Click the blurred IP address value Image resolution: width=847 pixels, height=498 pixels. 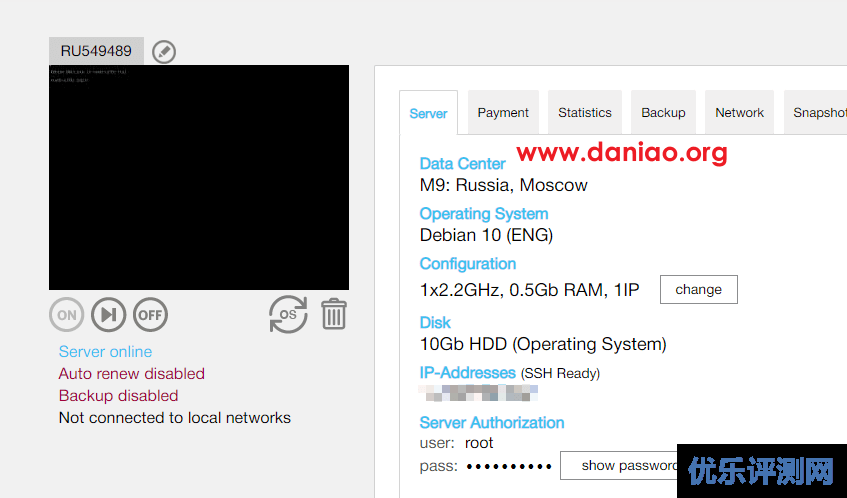pos(478,393)
